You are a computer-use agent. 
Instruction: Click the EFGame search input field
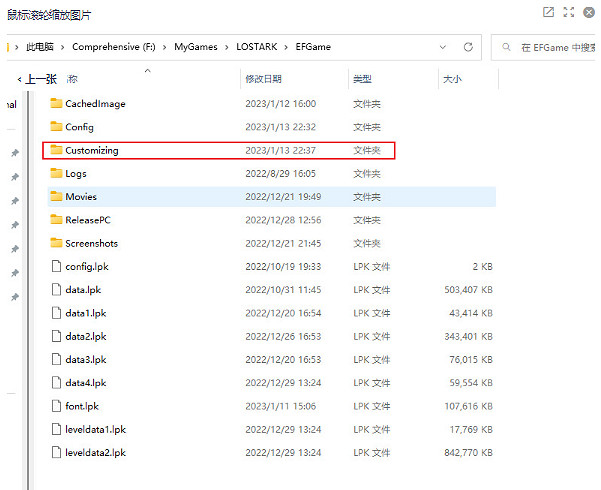click(555, 47)
